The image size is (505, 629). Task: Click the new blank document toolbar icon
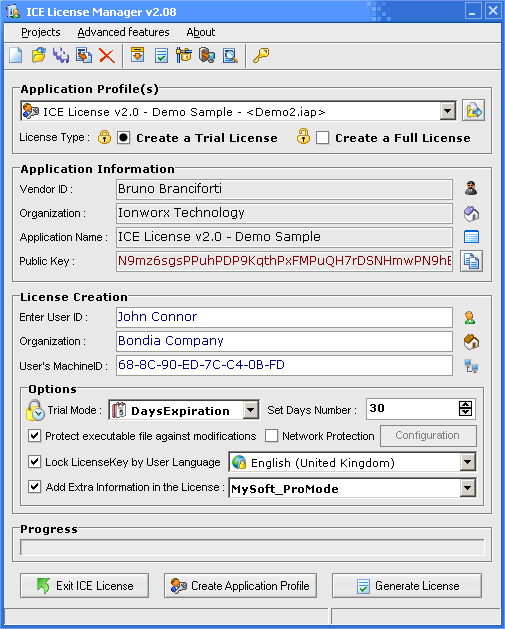pyautogui.click(x=16, y=55)
